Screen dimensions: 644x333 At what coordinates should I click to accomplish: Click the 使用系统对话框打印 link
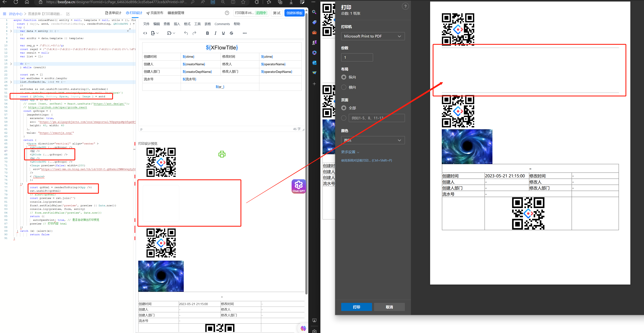click(x=367, y=160)
